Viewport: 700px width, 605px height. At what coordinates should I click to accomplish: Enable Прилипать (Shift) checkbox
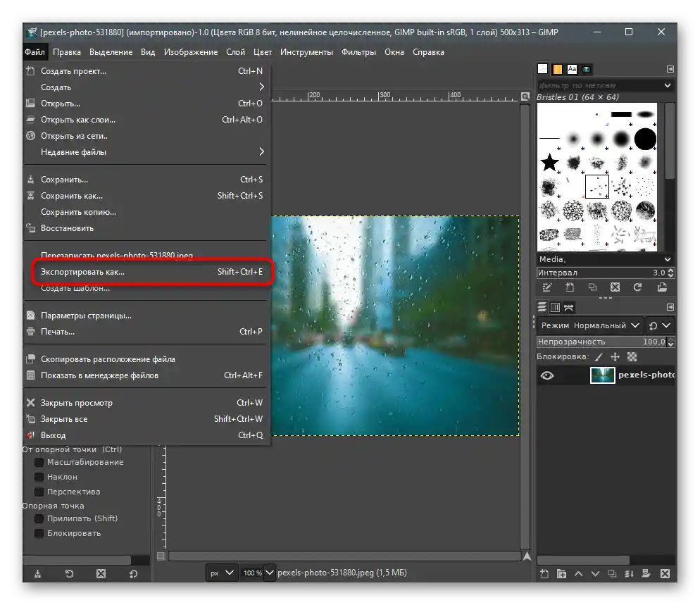pyautogui.click(x=39, y=518)
